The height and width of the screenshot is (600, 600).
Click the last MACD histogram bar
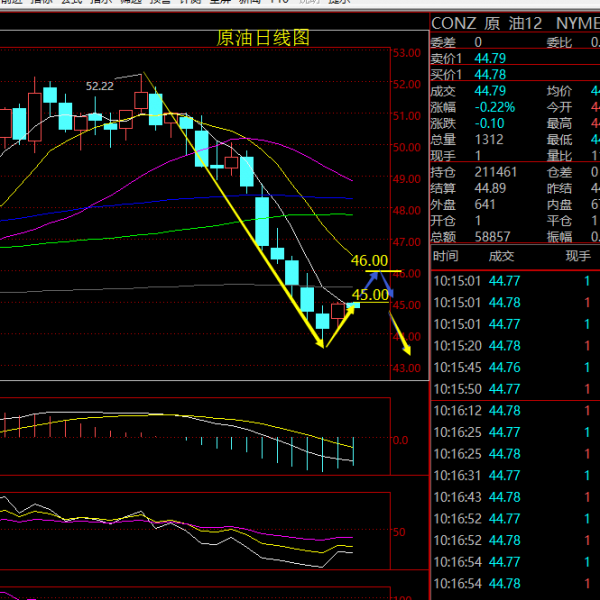353,452
